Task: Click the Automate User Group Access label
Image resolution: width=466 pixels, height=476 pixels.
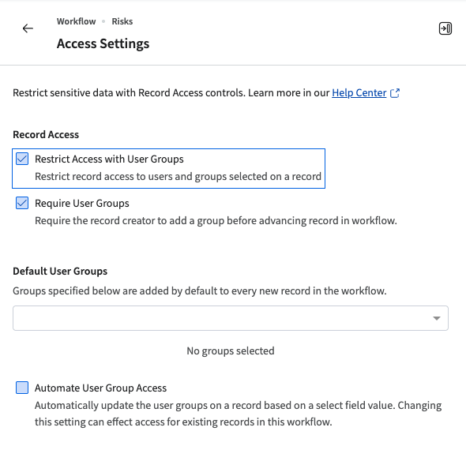Action: pos(100,388)
